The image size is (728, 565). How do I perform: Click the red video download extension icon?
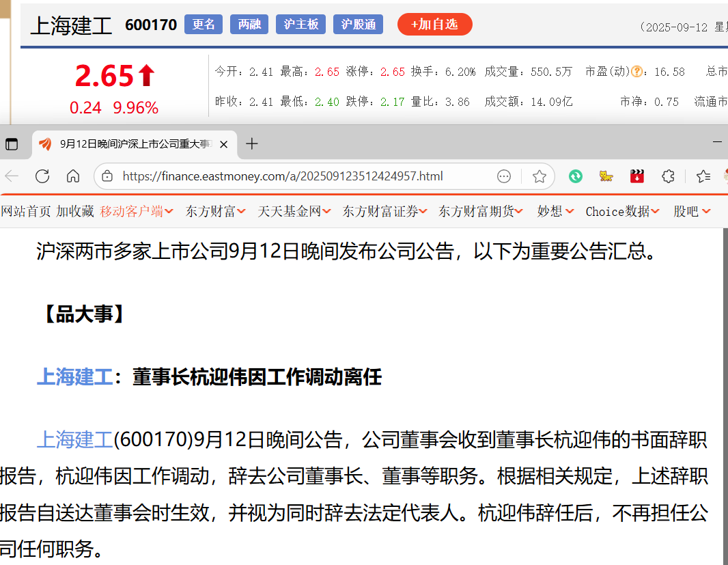637,176
